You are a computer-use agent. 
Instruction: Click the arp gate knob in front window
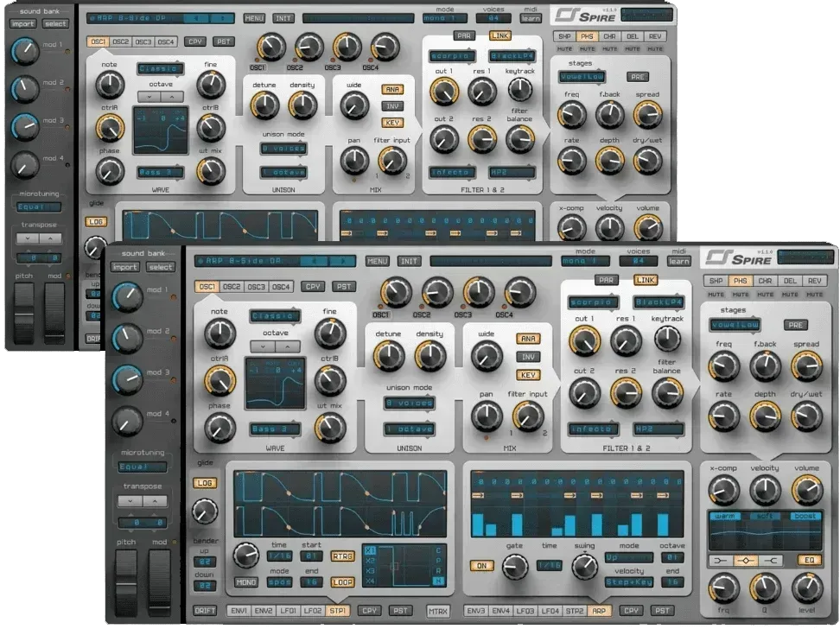click(x=515, y=565)
